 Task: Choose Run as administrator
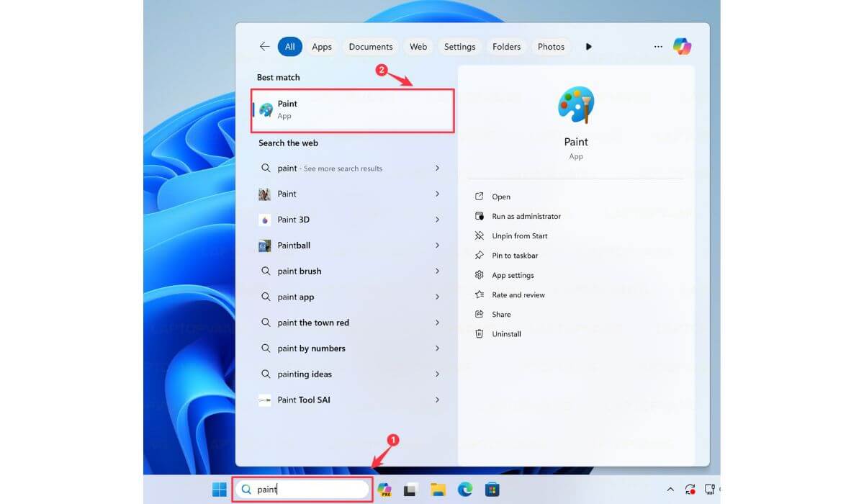(526, 216)
